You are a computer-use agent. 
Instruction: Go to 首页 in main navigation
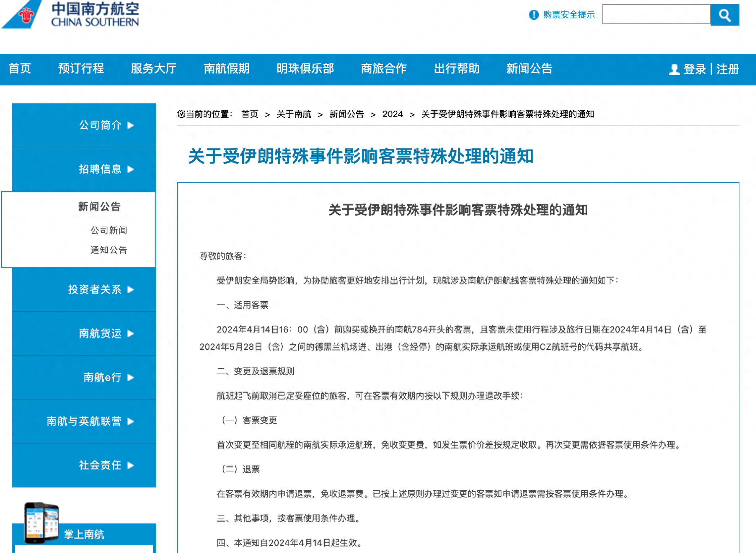coord(20,68)
